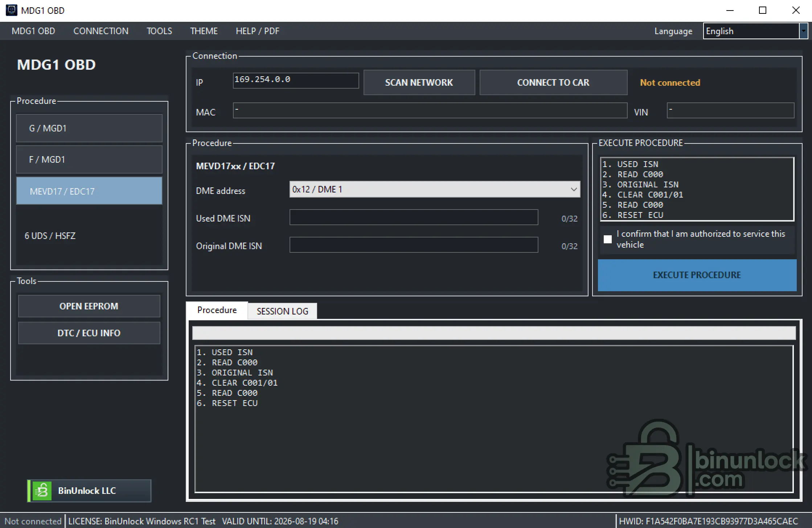
Task: Select the F / MGD1 procedure
Action: pyautogui.click(x=89, y=159)
